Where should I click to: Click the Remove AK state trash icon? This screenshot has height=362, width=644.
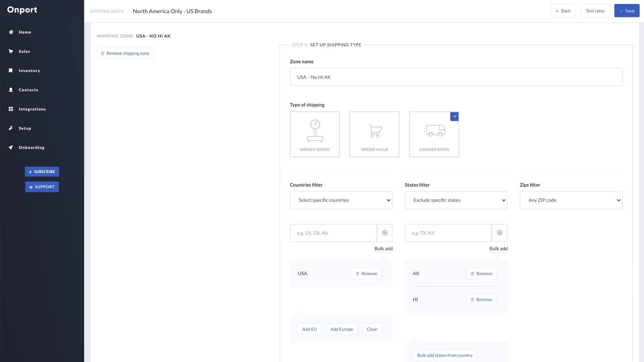[x=472, y=273]
